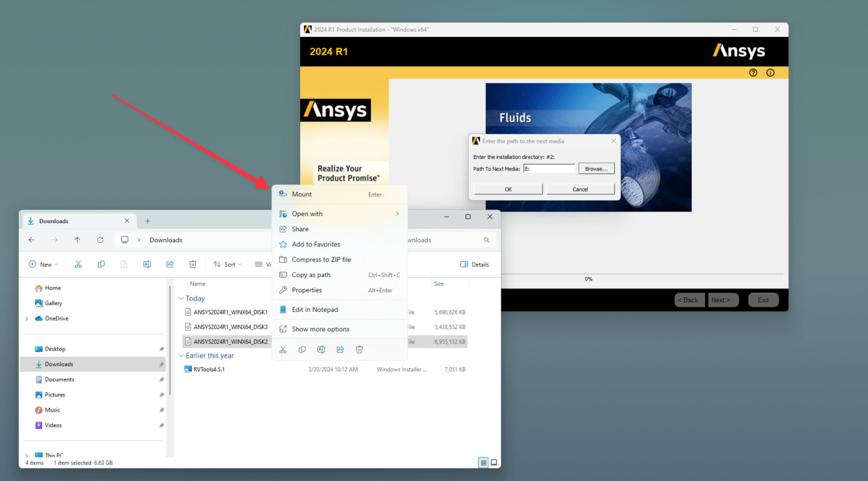Select Copy as path entry
This screenshot has height=481, width=868.
pos(340,274)
